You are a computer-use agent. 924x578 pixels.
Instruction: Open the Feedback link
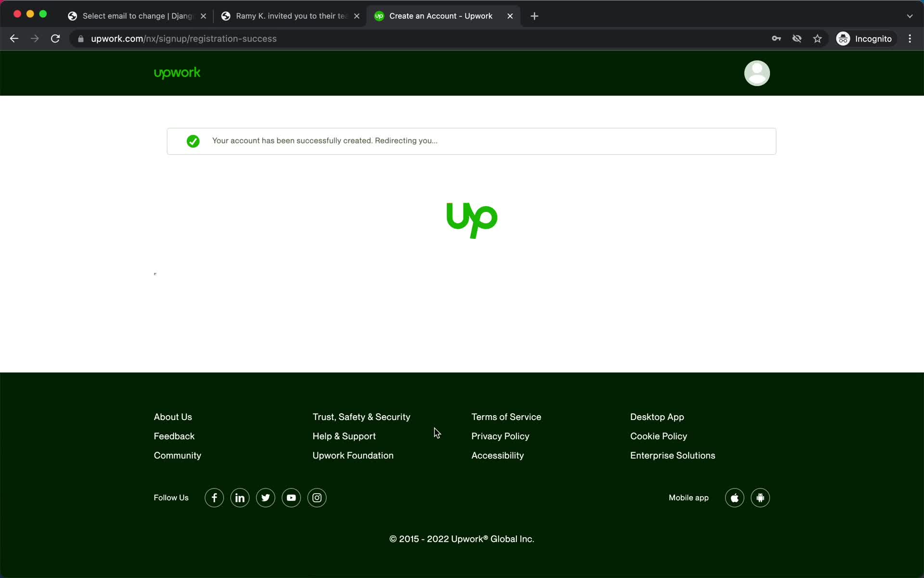tap(174, 436)
